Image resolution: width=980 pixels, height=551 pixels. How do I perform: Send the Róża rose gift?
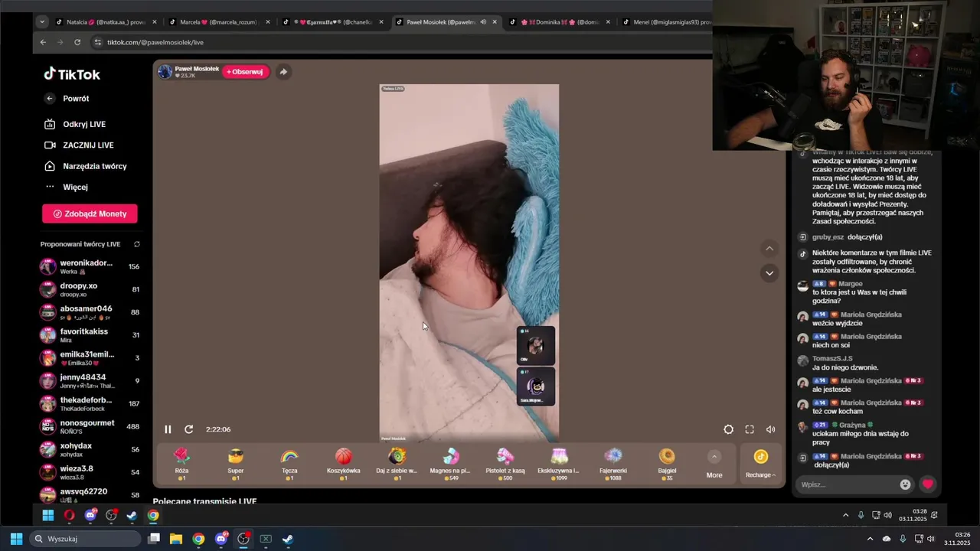tap(181, 464)
